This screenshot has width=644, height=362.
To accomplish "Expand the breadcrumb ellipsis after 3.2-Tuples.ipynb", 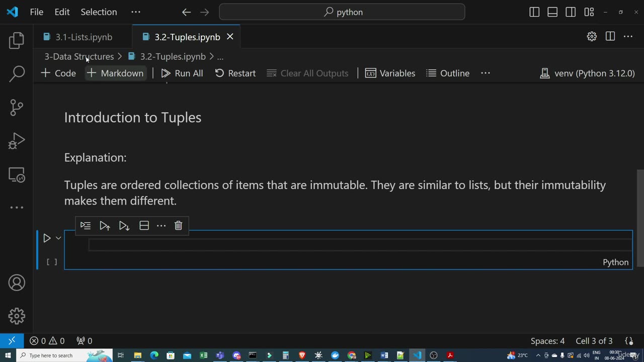I will coord(220,57).
